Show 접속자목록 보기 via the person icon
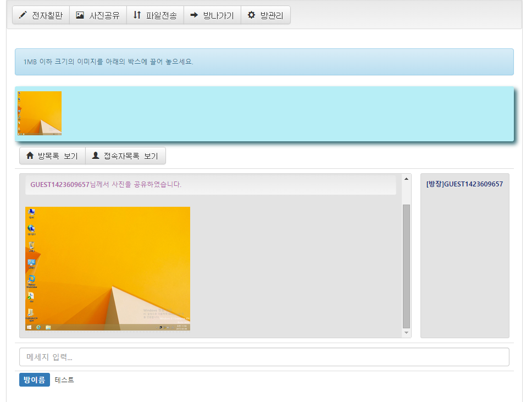 [96, 156]
